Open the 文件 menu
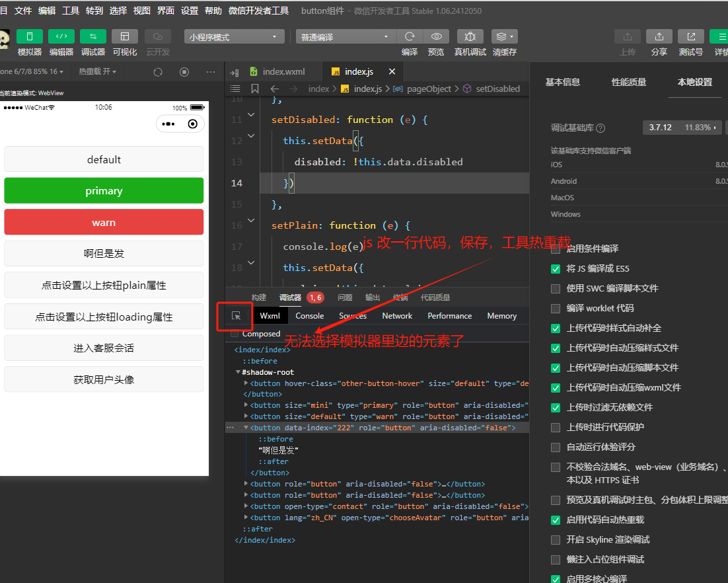This screenshot has height=583, width=728. 22,11
